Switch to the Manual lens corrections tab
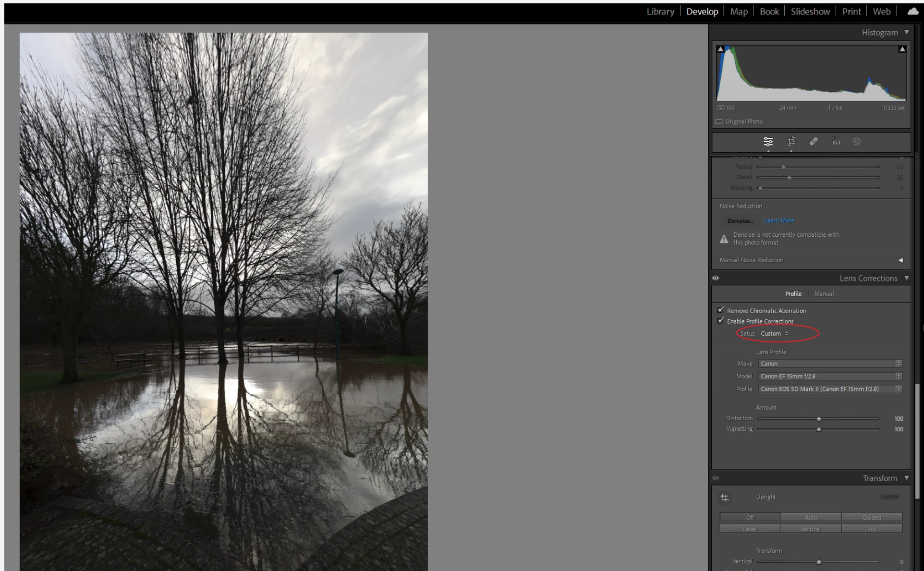 [824, 294]
